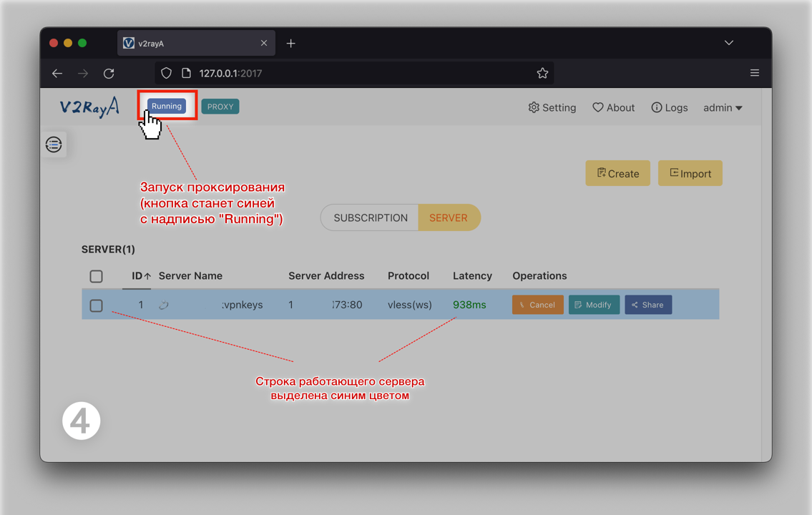Viewport: 812px width, 515px height.
Task: Select the SERVER tab
Action: point(449,218)
